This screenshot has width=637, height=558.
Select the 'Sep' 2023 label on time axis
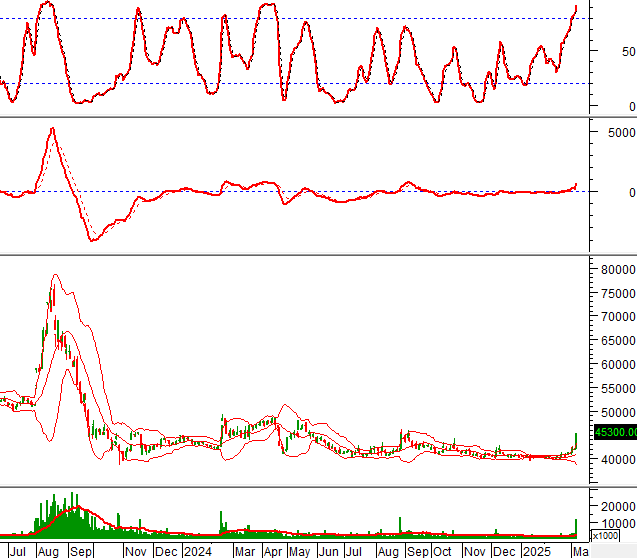coord(80,552)
